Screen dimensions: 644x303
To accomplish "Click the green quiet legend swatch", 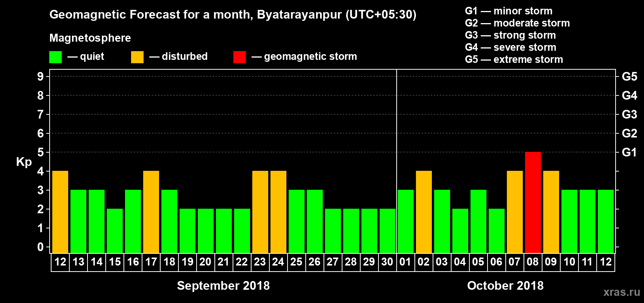I will (55, 57).
